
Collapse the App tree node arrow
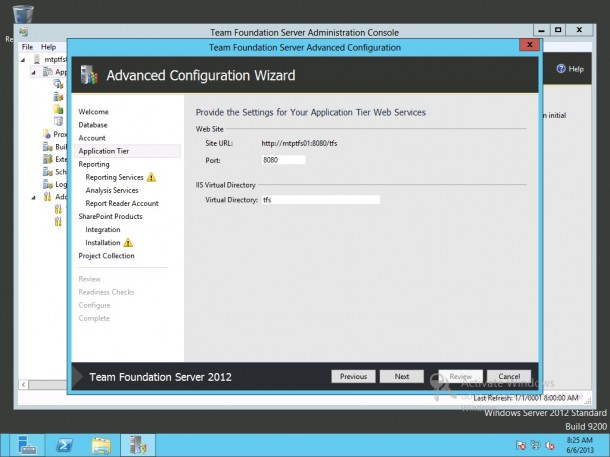(x=34, y=72)
